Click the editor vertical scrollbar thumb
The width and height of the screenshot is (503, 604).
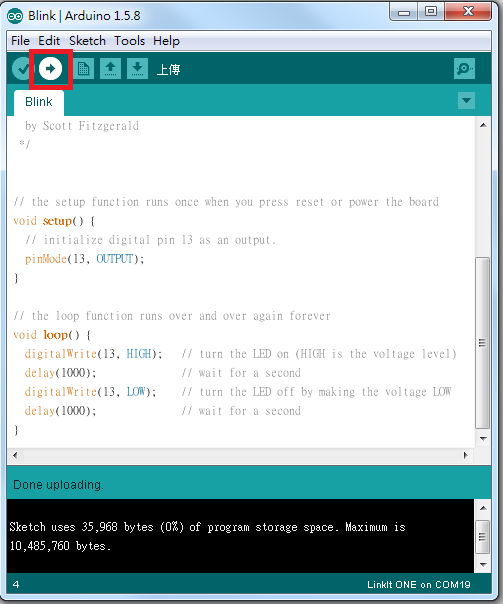pos(482,343)
